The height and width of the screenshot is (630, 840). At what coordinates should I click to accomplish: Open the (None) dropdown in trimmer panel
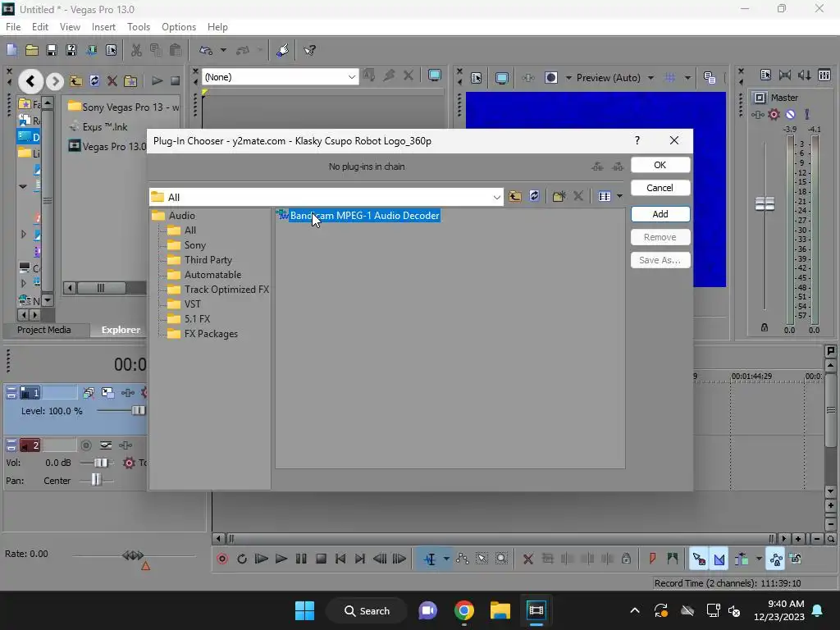pos(351,77)
